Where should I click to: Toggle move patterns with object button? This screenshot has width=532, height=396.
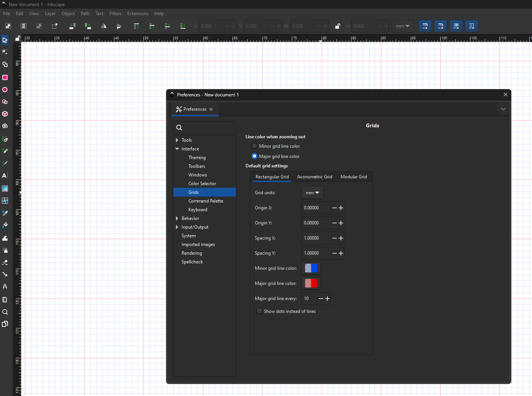[472, 26]
